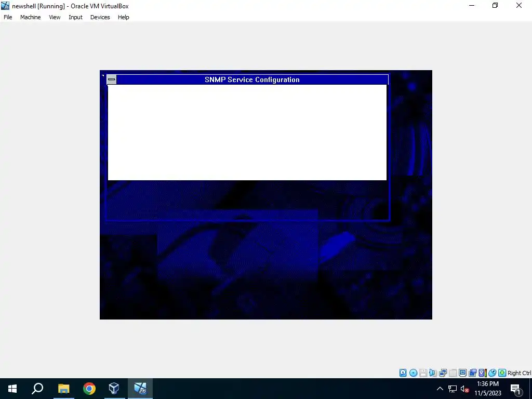Screen dimensions: 532x399
Task: Open the Windows Start menu
Action: click(x=12, y=389)
